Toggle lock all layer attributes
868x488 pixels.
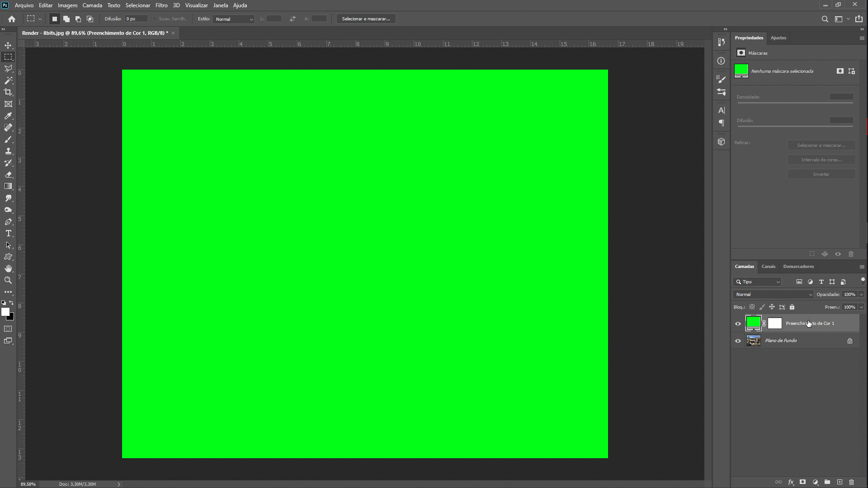pos(792,307)
